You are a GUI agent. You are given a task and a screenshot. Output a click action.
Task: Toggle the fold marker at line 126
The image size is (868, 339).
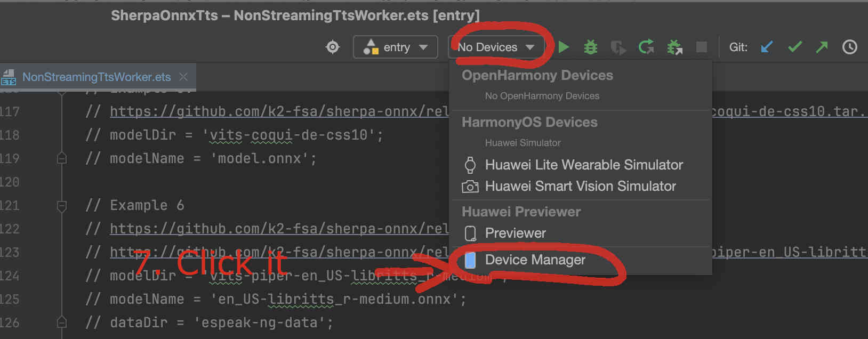(x=62, y=322)
